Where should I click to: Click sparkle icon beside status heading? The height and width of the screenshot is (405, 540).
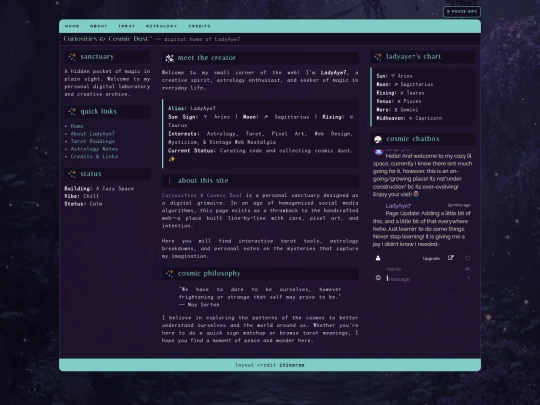[x=72, y=174]
